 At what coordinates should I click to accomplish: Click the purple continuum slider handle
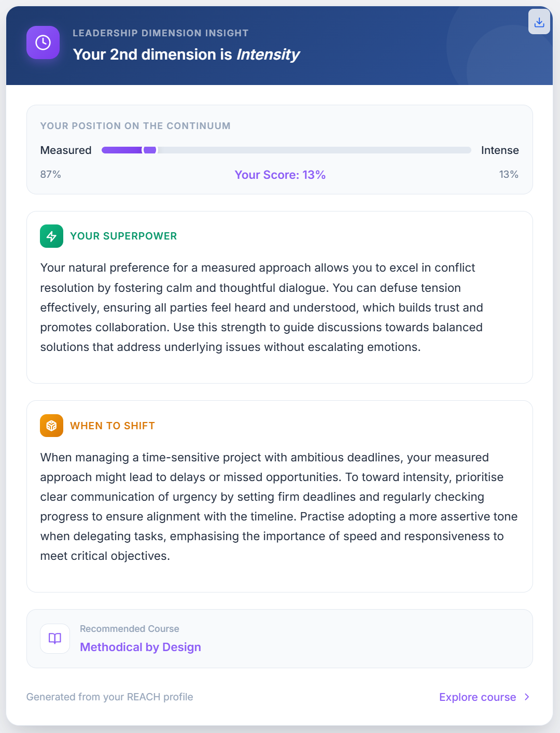tap(150, 150)
